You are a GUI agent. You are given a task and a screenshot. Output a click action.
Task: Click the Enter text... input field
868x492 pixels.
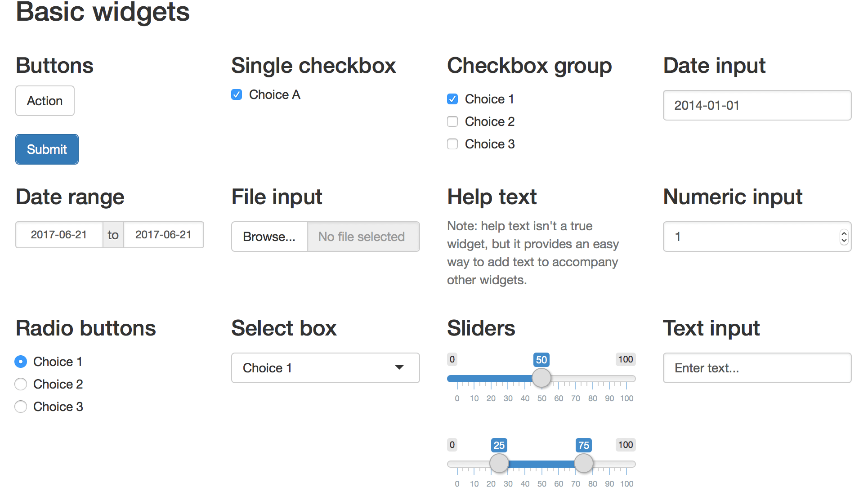point(757,368)
